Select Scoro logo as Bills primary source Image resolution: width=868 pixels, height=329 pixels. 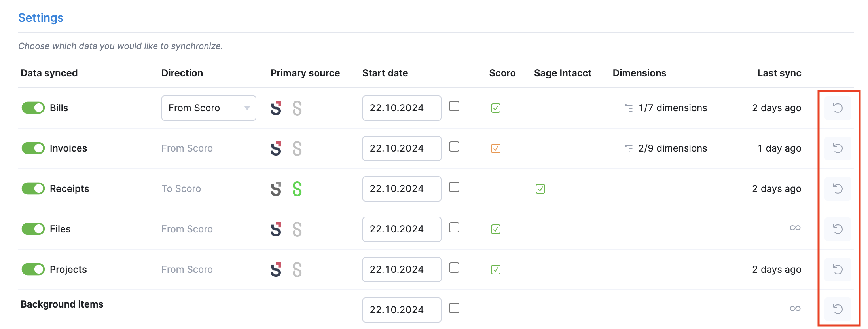coord(276,108)
